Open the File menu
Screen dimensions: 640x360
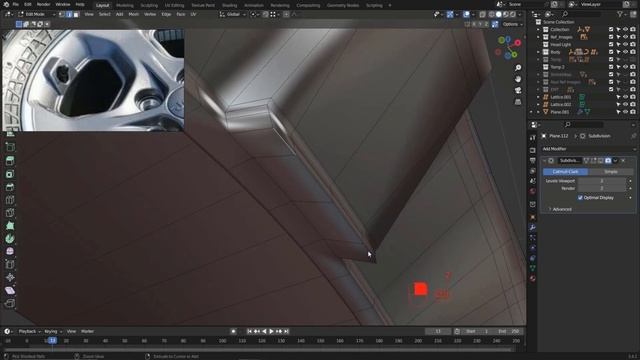16,4
